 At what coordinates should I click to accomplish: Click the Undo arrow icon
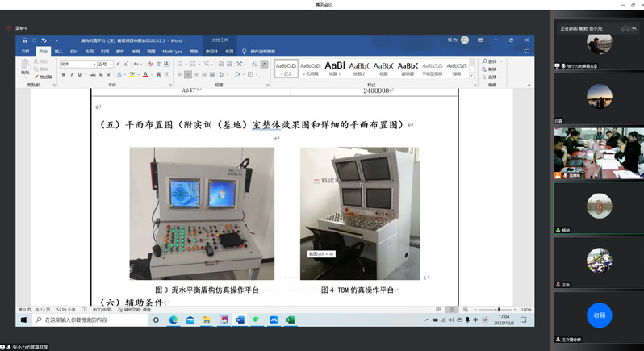[x=43, y=40]
